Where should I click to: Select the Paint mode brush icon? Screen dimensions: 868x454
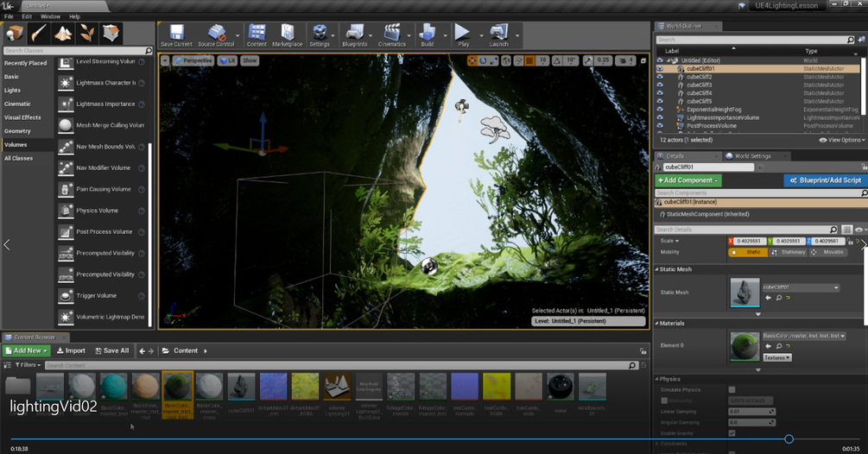(x=38, y=34)
